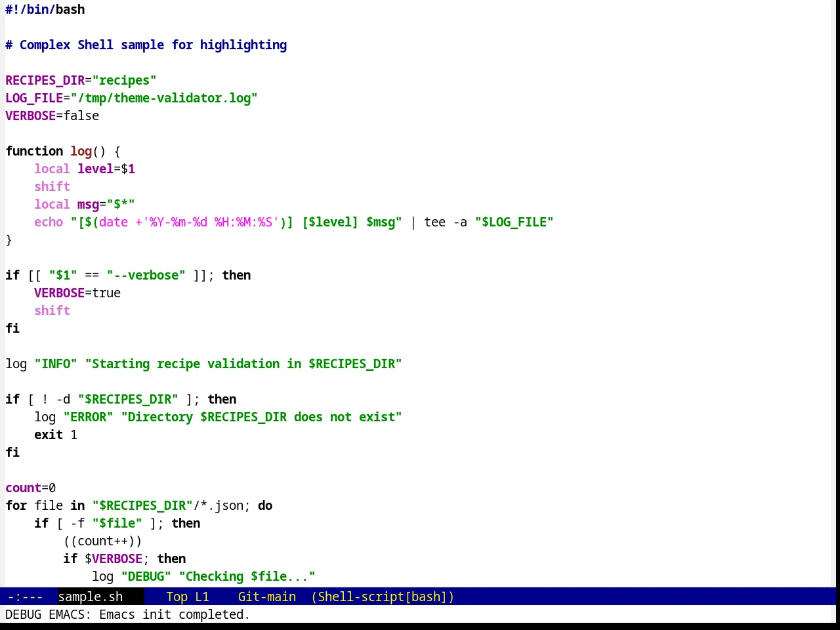Click the "INFO" string

click(x=56, y=364)
